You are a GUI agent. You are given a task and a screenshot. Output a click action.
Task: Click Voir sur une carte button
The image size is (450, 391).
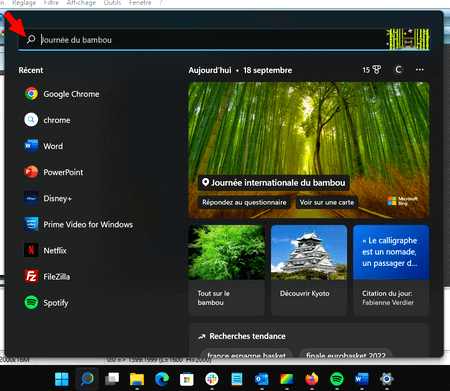coord(327,202)
